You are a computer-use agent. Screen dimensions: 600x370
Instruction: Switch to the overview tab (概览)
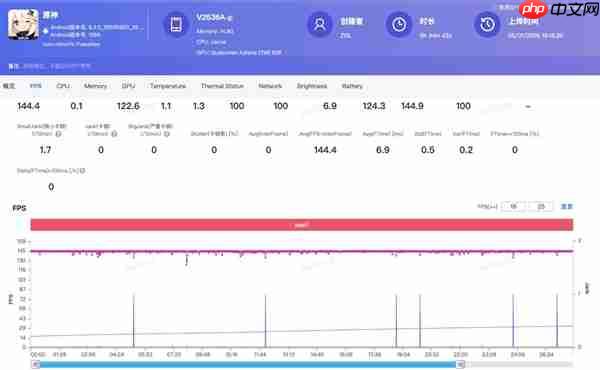coord(9,86)
